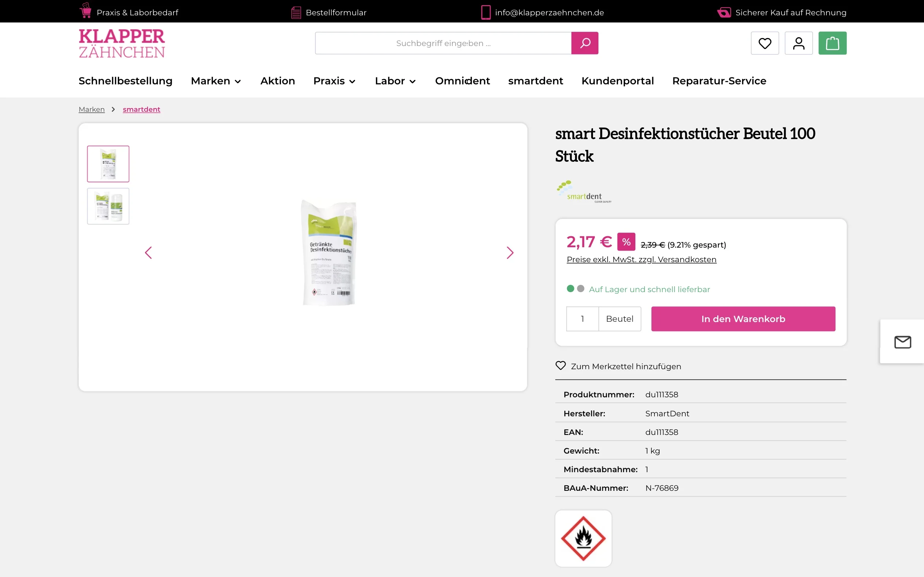Click the info@klapperzaehnchen.de email link
This screenshot has width=924, height=577.
550,12
